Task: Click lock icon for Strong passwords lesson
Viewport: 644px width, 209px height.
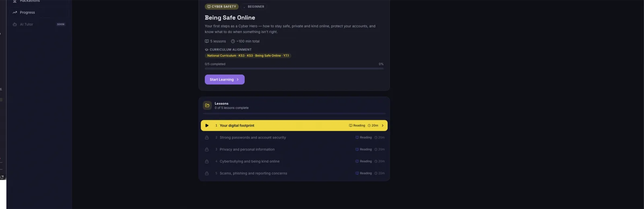Action: (x=207, y=137)
